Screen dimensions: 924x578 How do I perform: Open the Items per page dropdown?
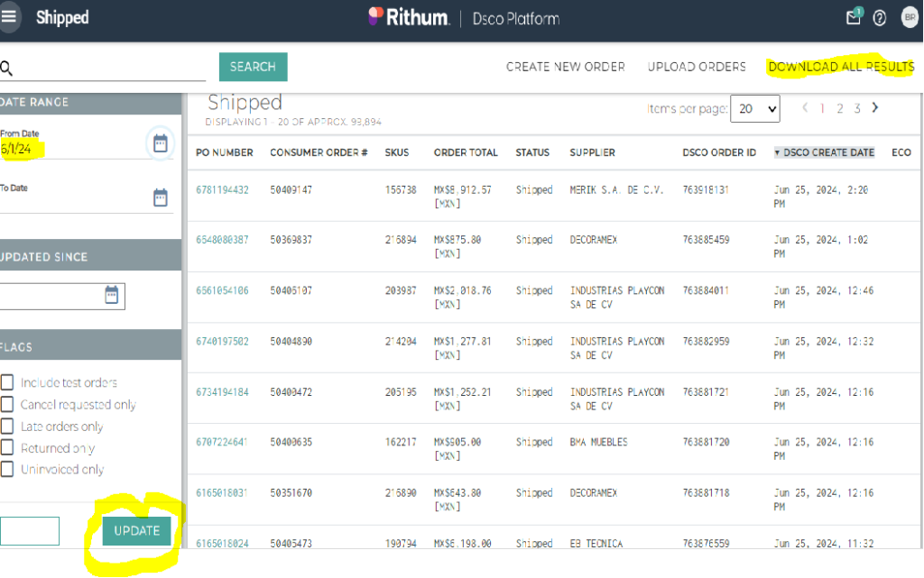pyautogui.click(x=755, y=109)
